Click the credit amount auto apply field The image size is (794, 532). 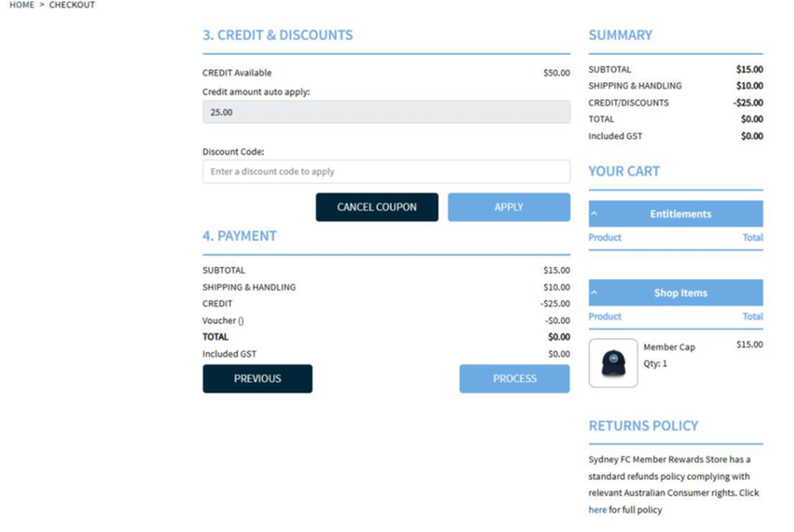pyautogui.click(x=386, y=112)
